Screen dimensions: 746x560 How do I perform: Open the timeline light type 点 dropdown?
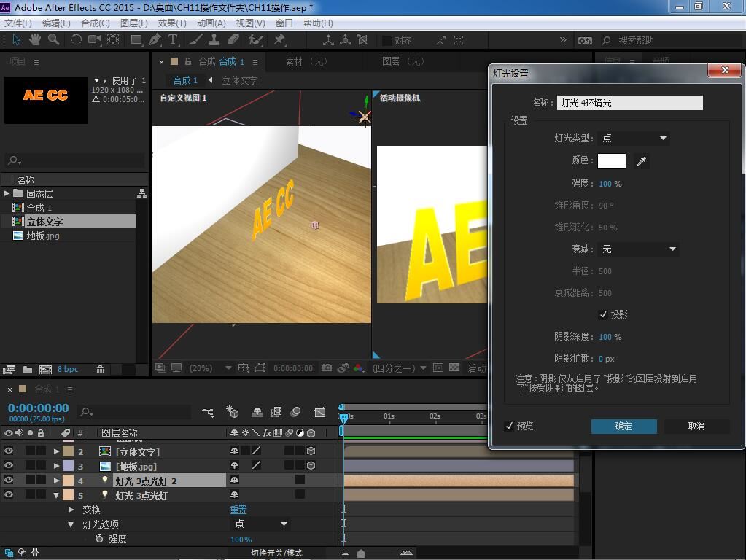coord(261,524)
